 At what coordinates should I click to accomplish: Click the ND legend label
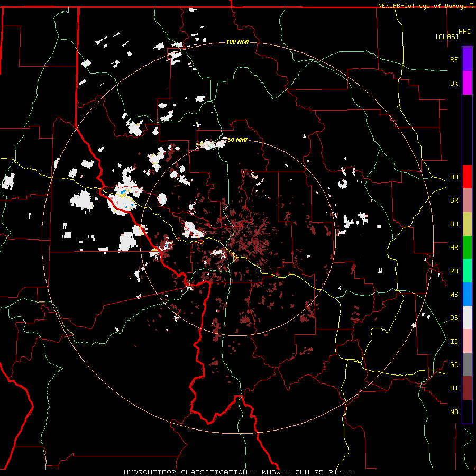454,412
